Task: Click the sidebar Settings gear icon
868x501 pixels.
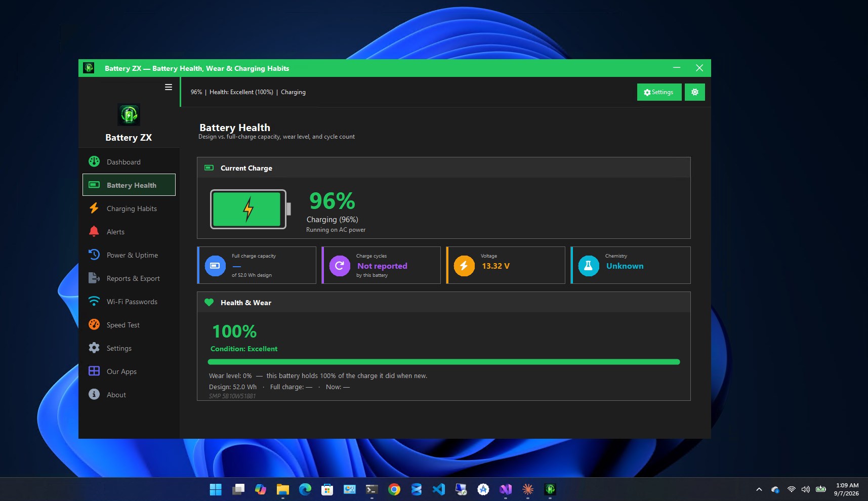Action: click(94, 348)
